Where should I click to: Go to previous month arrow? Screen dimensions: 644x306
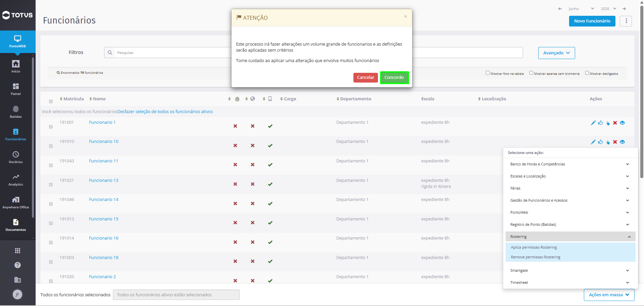pyautogui.click(x=560, y=9)
